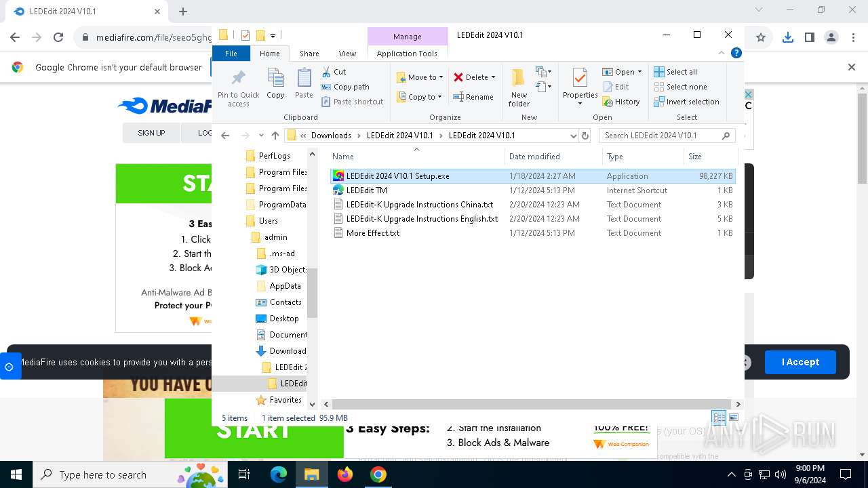The height and width of the screenshot is (488, 868).
Task: Click the Cut scissors command
Action: click(334, 72)
